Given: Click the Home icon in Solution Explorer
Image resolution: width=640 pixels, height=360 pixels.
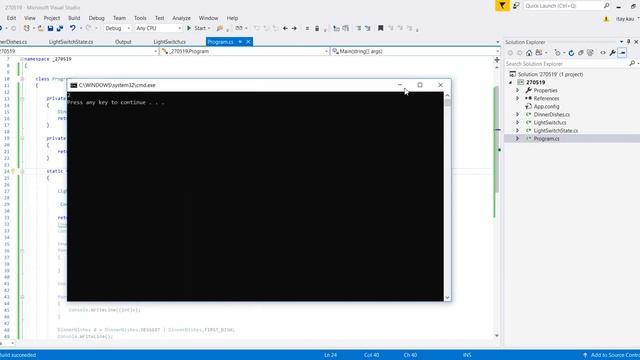Looking at the screenshot, I should point(529,53).
